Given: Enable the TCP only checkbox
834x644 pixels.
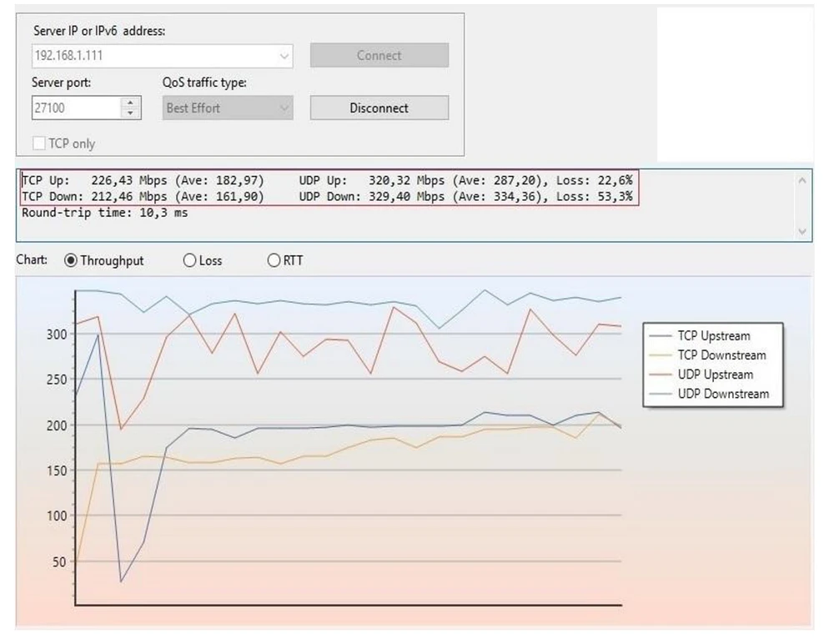Looking at the screenshot, I should click(x=39, y=143).
